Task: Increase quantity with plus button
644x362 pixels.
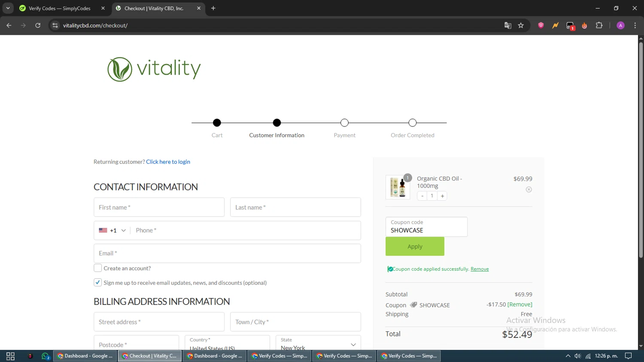Action: point(442,196)
